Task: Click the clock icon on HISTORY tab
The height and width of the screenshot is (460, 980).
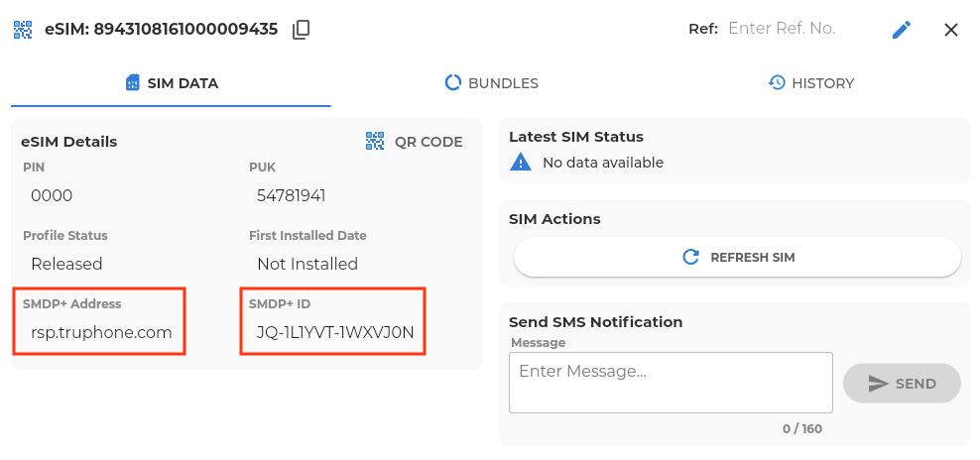Action: (777, 82)
